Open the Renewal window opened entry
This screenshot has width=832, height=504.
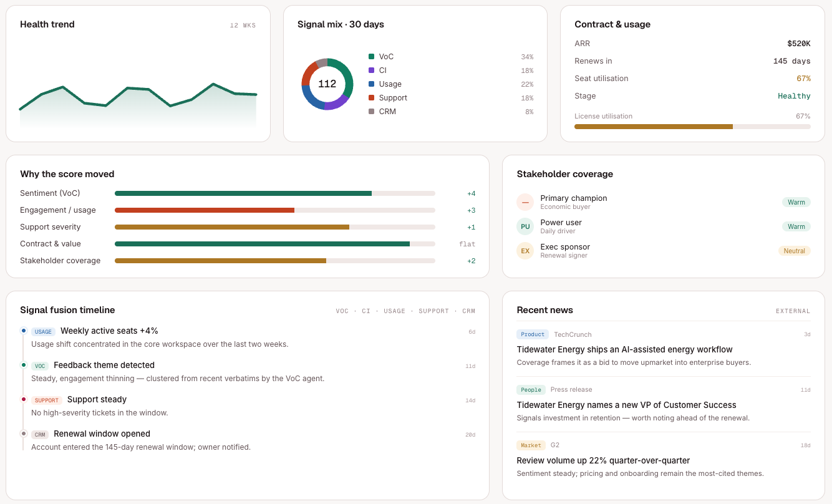point(102,434)
